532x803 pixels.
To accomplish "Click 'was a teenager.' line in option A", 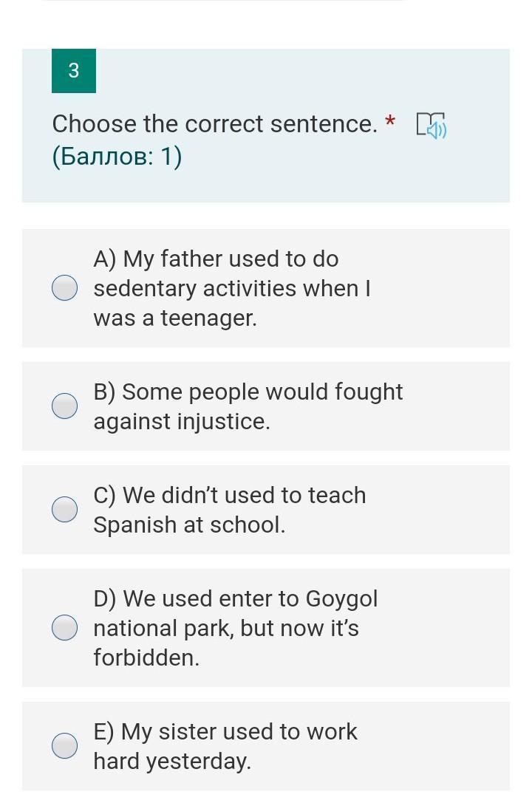I will click(x=175, y=318).
